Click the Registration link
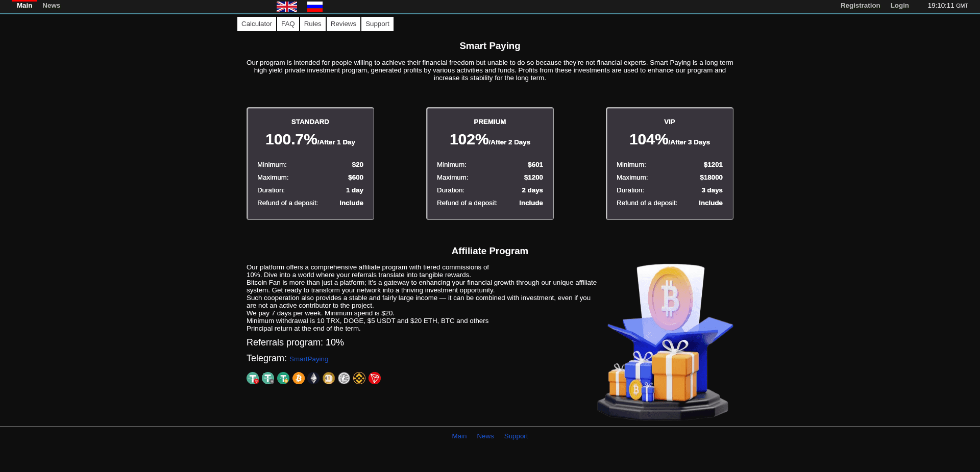This screenshot has width=980, height=472. (860, 5)
